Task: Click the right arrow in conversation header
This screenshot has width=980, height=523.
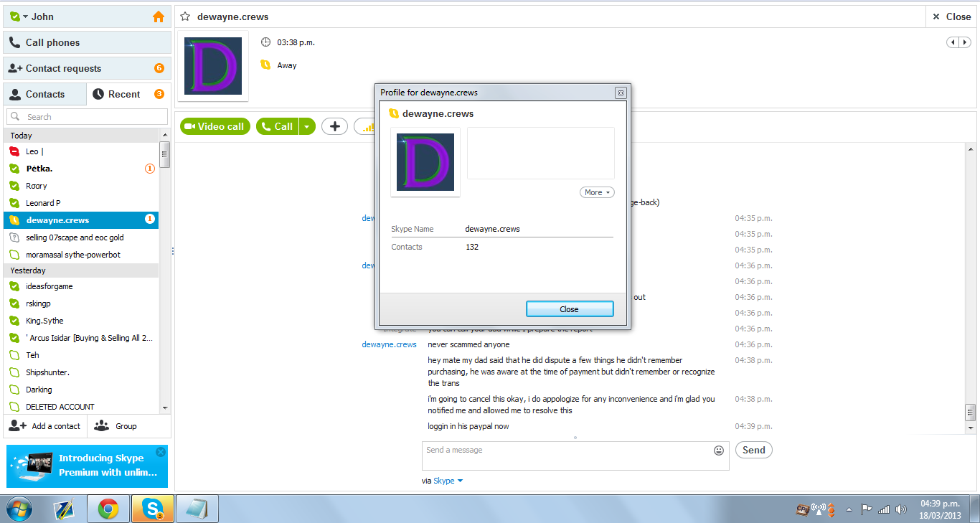Action: coord(965,42)
